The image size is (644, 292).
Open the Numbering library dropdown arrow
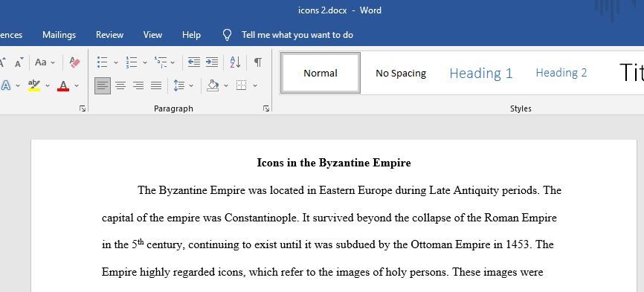point(144,62)
